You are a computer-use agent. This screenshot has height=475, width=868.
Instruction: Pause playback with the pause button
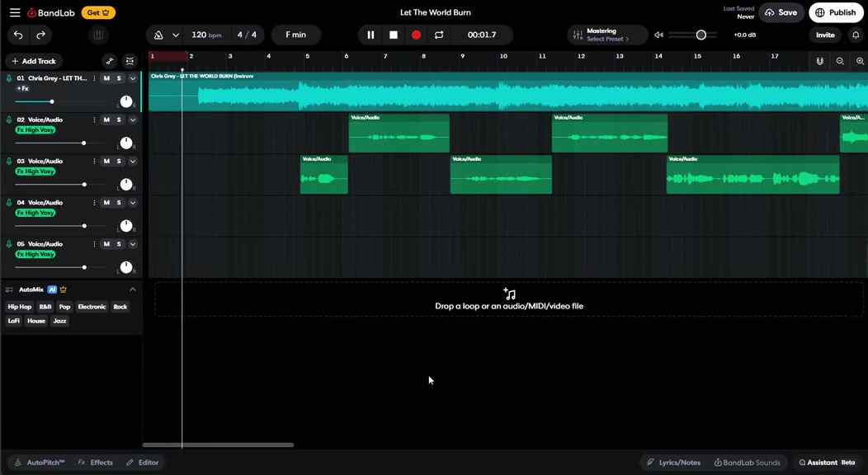(x=370, y=35)
